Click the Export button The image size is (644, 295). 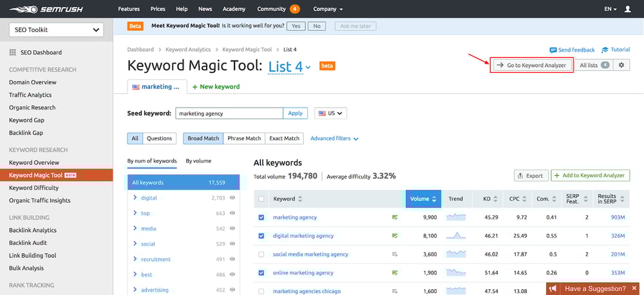[531, 175]
